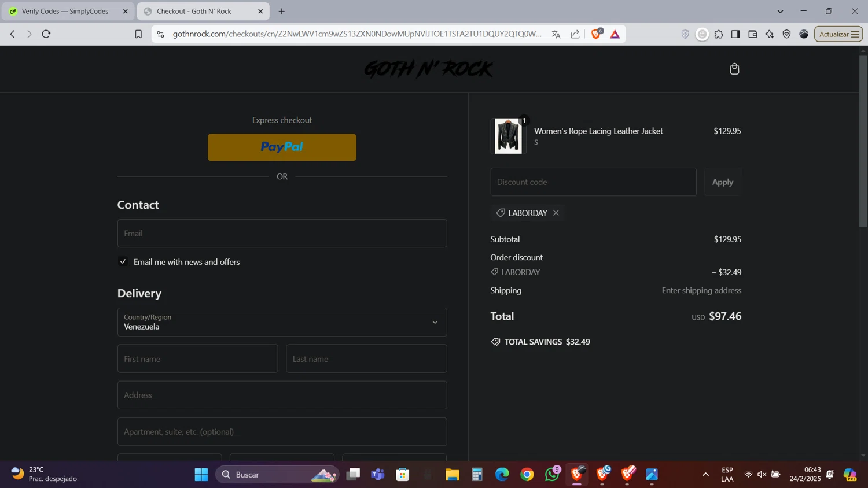Image resolution: width=868 pixels, height=488 pixels.
Task: Focus the Last name field
Action: coord(366,358)
